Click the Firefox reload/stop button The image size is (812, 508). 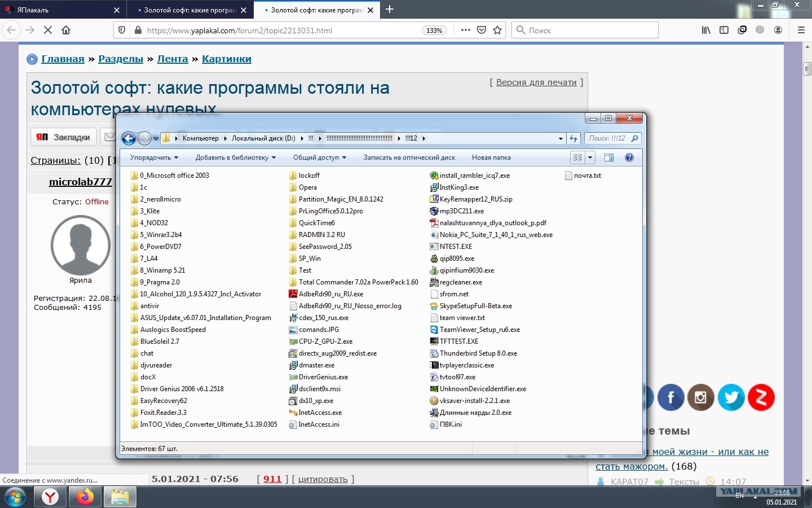pyautogui.click(x=48, y=30)
